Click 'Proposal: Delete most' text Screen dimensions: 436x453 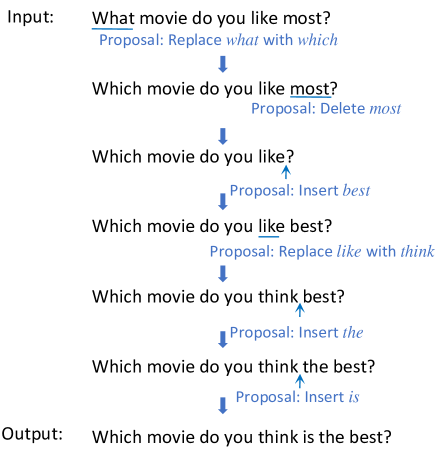coord(326,109)
